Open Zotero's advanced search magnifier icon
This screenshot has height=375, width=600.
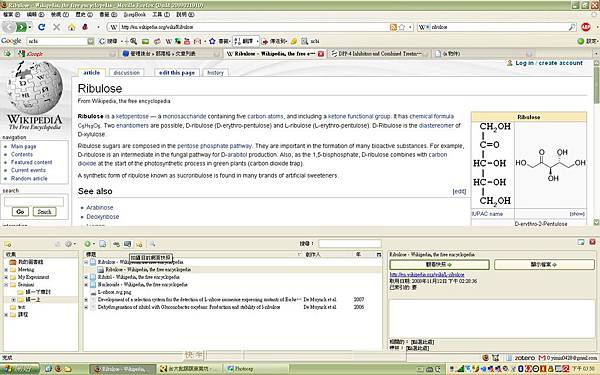(x=152, y=244)
